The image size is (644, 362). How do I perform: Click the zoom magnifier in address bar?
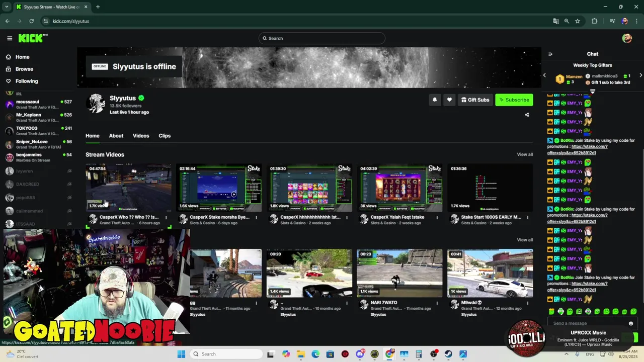[567, 21]
